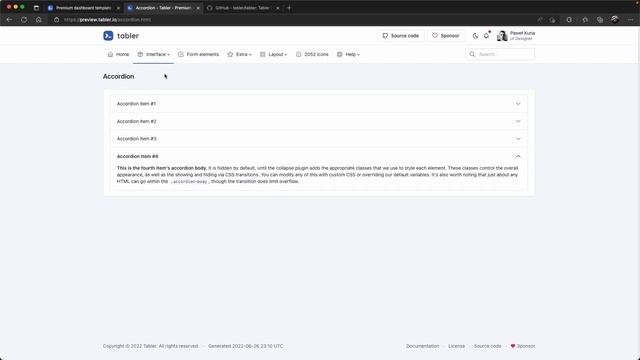Screen dimensions: 640x360
Task: Click the Search input field
Action: click(500, 54)
